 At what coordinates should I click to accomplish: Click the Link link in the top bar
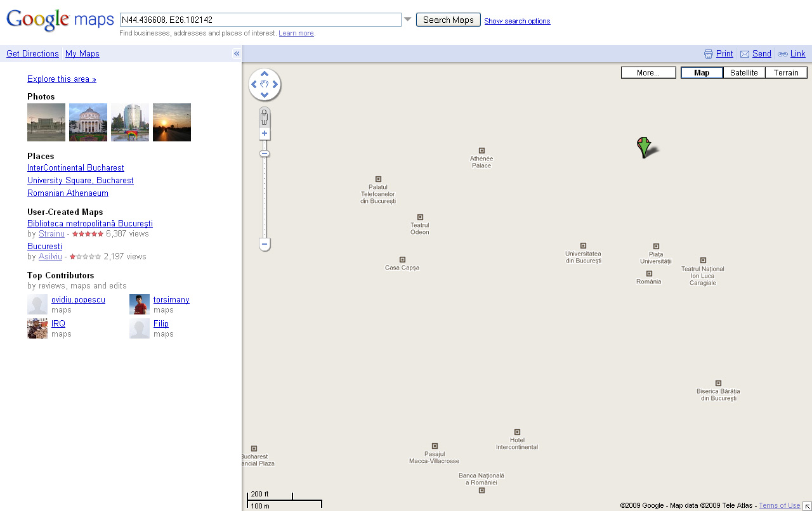[x=797, y=54]
